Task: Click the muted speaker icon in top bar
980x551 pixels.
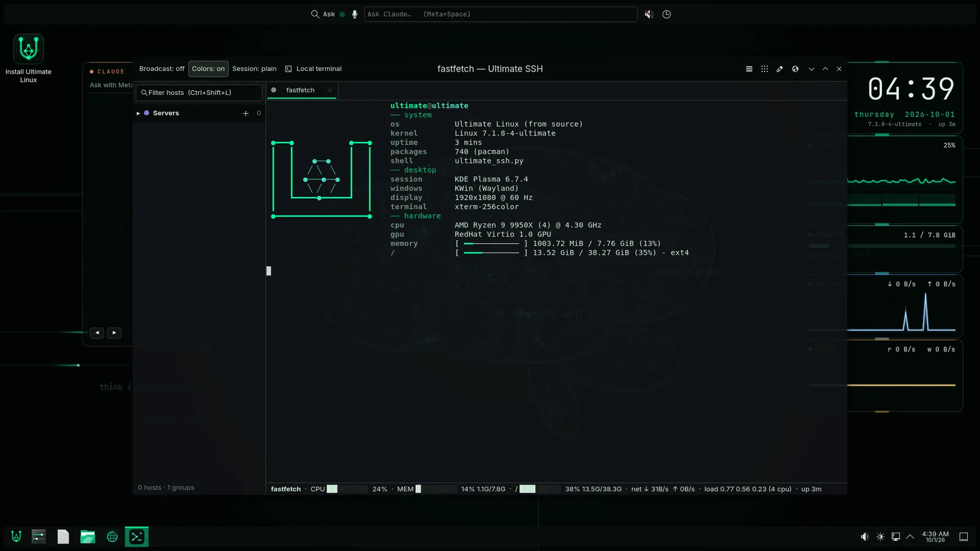Action: tap(649, 14)
